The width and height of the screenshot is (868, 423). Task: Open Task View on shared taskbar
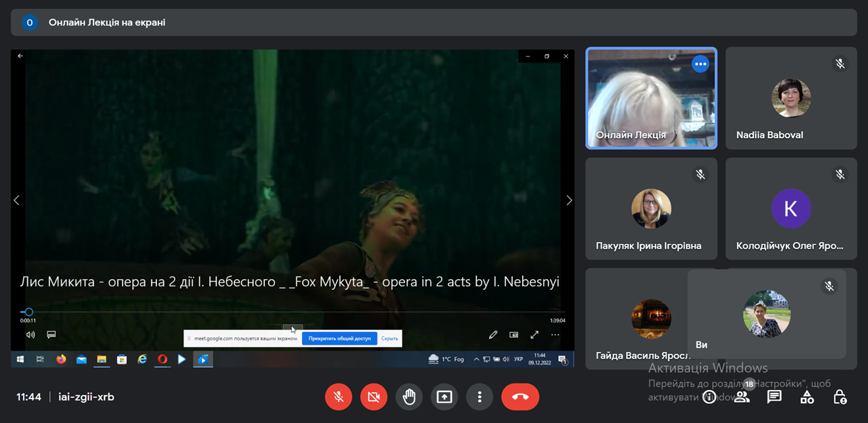(x=40, y=359)
